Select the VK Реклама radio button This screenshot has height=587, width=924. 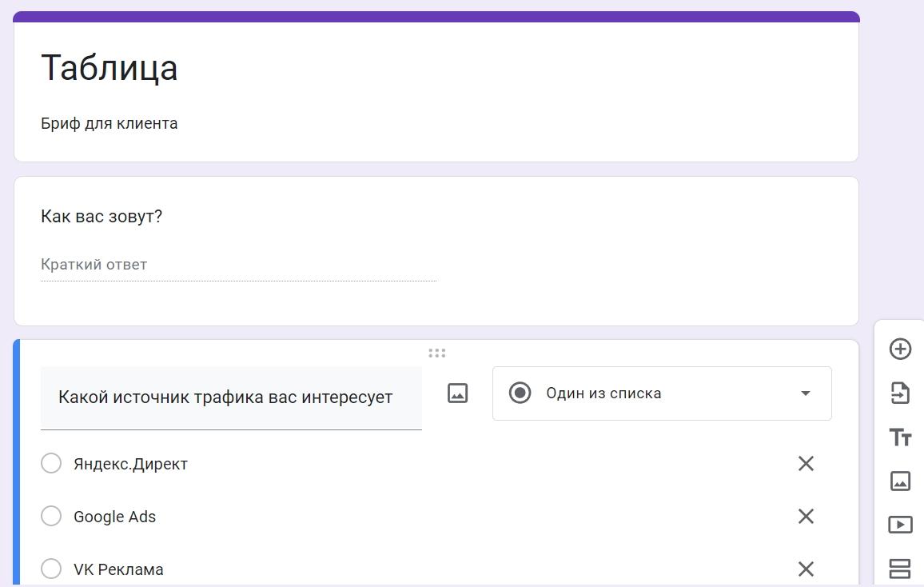click(51, 569)
